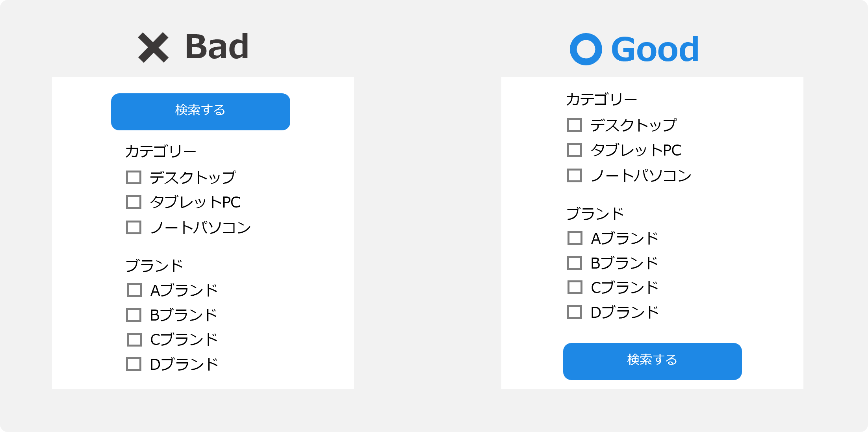Click カテゴリー heading in the Good panel
Image resolution: width=868 pixels, height=432 pixels.
[601, 99]
